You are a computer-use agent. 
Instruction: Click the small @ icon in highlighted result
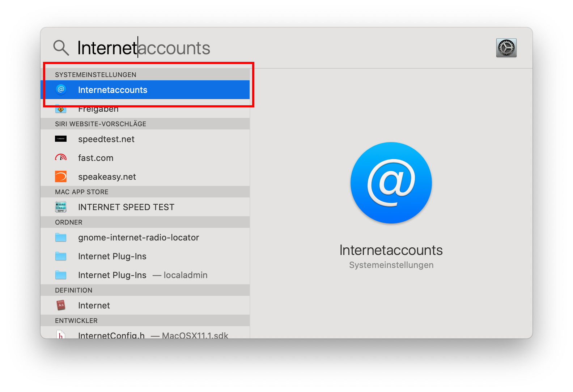(61, 89)
